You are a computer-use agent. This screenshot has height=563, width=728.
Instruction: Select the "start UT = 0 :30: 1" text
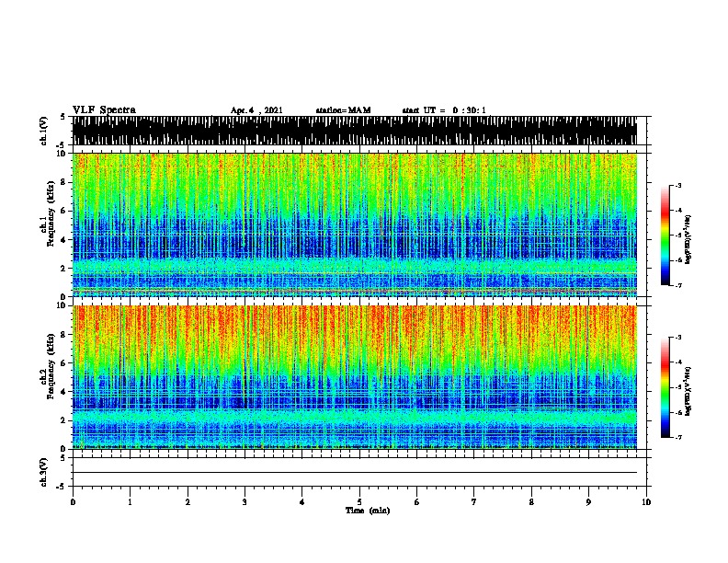click(444, 110)
